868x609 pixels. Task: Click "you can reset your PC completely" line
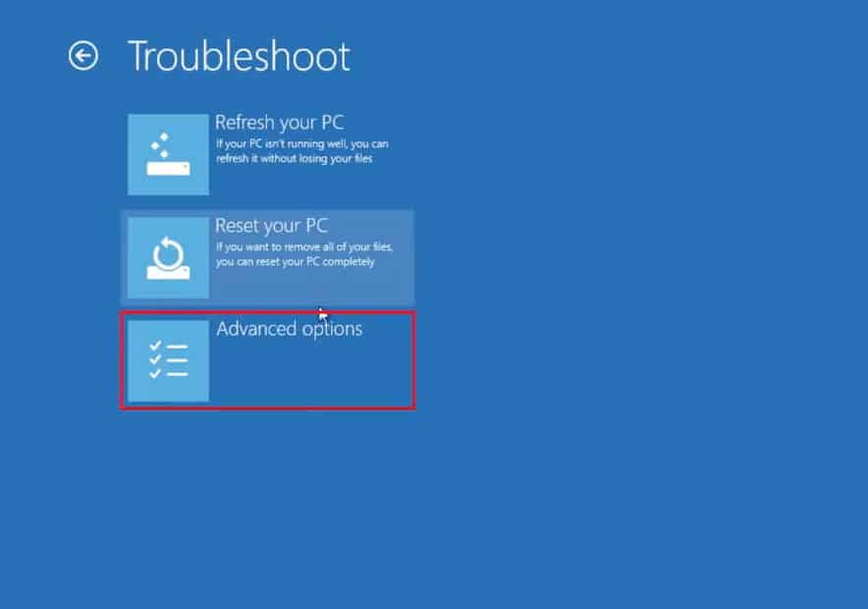click(x=295, y=262)
